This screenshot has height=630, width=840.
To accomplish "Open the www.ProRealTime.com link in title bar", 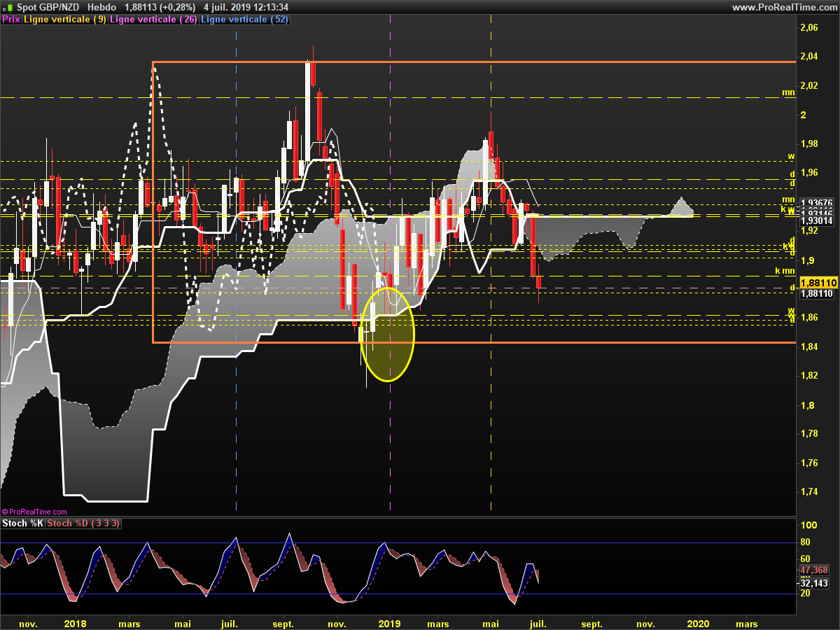I will point(784,7).
